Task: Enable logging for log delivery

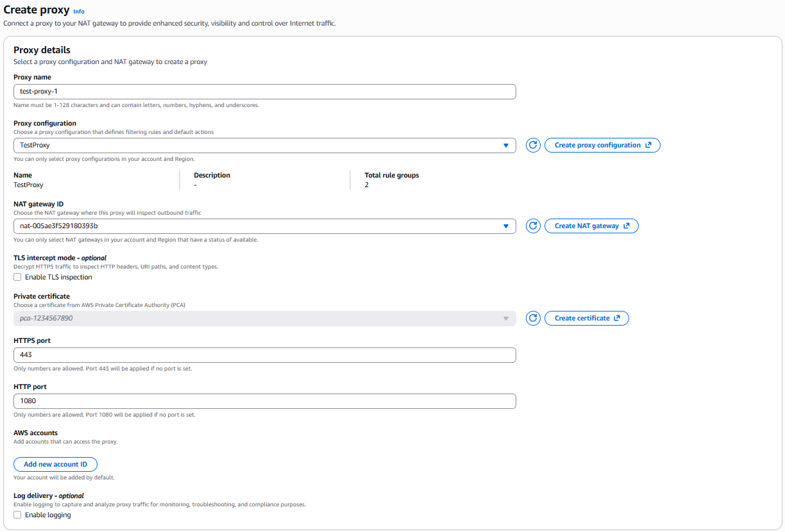Action: pos(17,515)
